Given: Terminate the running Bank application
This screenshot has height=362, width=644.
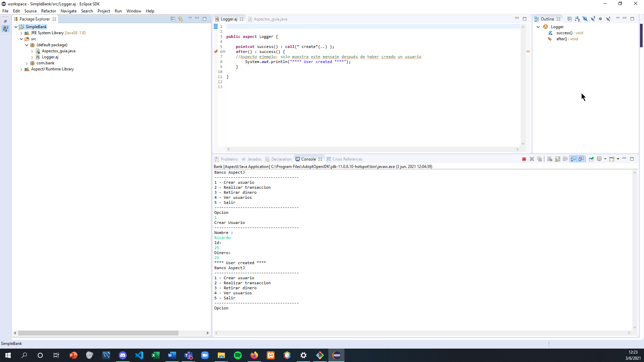Looking at the screenshot, I should pyautogui.click(x=524, y=159).
